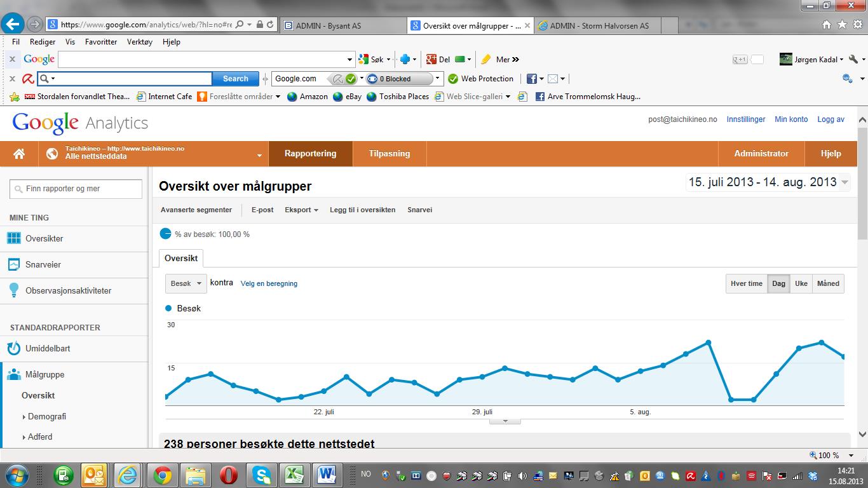Go to the Analytics home icon
The width and height of the screenshot is (868, 488).
19,154
